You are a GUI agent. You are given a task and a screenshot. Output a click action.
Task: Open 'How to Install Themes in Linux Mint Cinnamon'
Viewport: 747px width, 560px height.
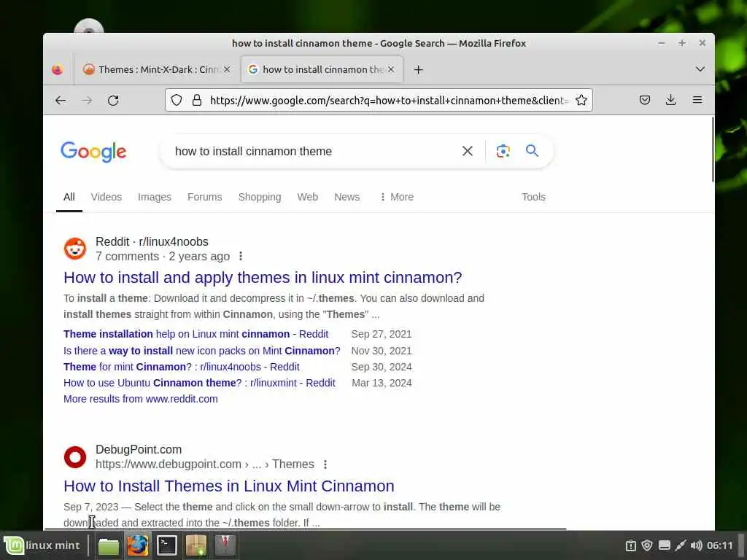[228, 486]
